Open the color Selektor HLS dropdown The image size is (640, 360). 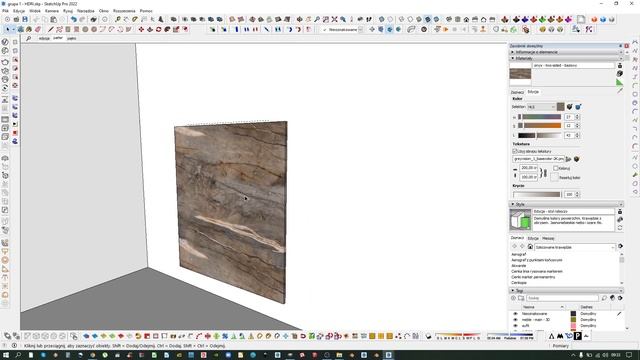click(541, 107)
